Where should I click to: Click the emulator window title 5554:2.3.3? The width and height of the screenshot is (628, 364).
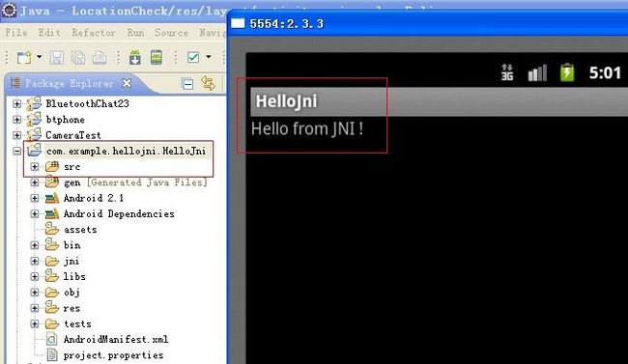point(286,23)
